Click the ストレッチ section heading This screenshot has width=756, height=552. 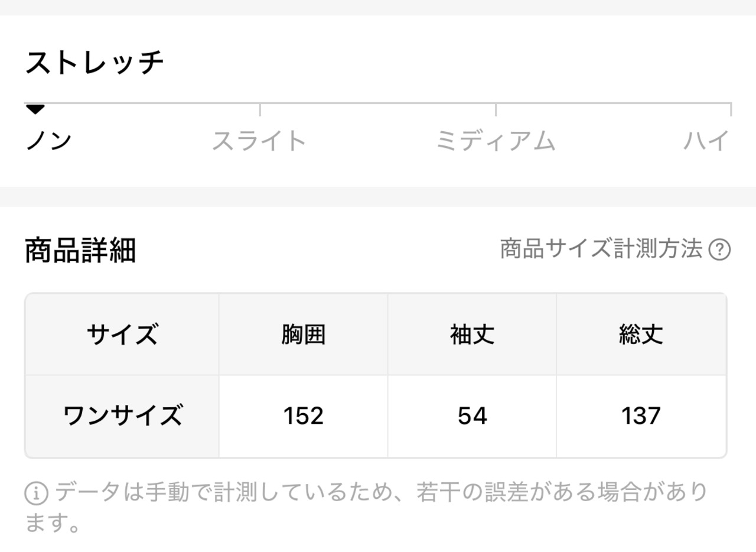(94, 63)
